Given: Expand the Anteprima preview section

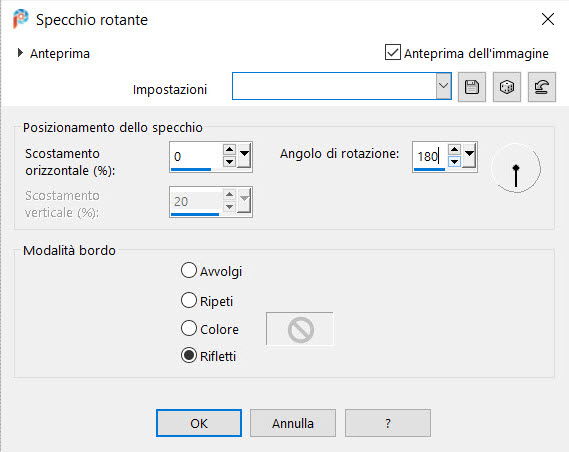Looking at the screenshot, I should pyautogui.click(x=20, y=53).
